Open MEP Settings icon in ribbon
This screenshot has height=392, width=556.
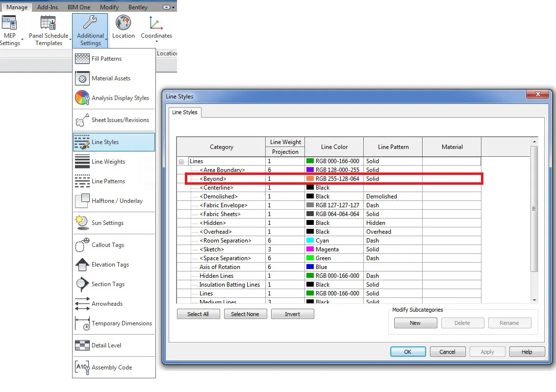pyautogui.click(x=9, y=23)
